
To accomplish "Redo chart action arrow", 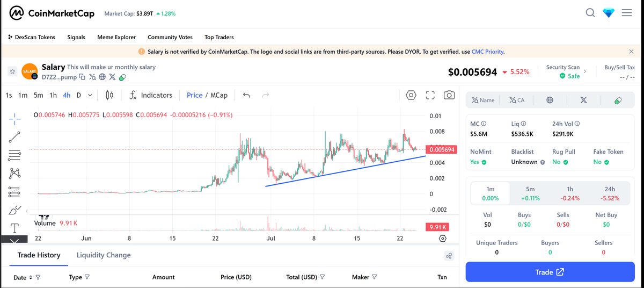I will (265, 95).
